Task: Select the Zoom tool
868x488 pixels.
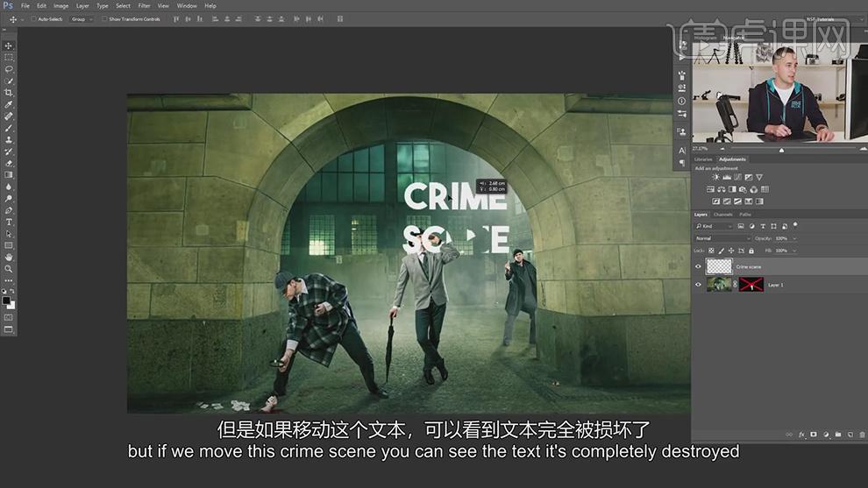Action: tap(8, 269)
